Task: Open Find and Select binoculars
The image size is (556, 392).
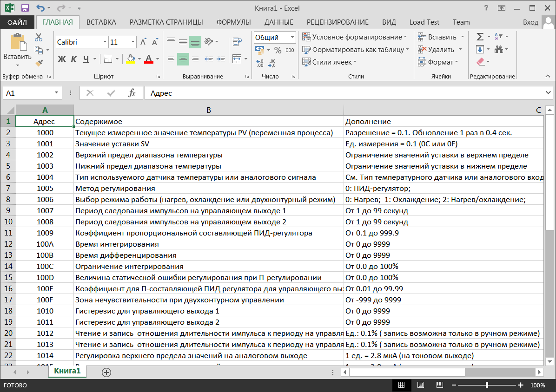Action: [x=499, y=49]
